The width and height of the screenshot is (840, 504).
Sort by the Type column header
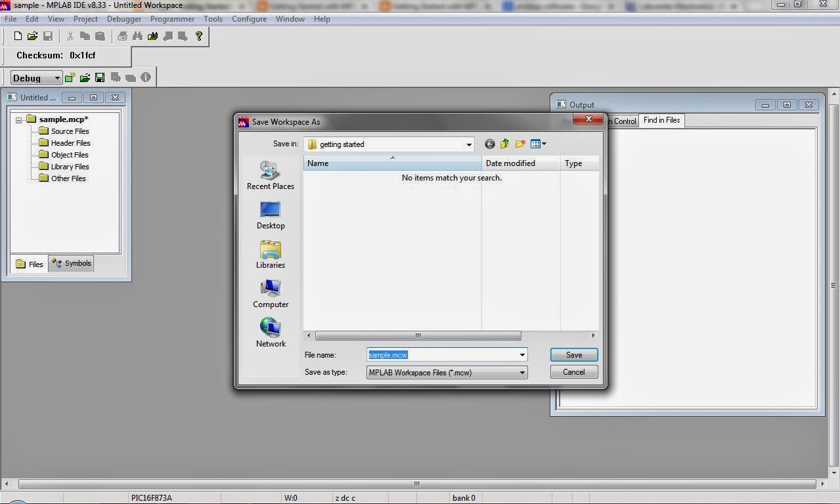580,163
